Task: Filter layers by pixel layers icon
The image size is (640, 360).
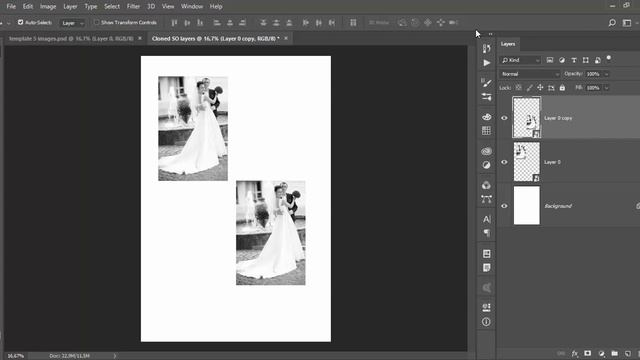Action: pyautogui.click(x=550, y=60)
